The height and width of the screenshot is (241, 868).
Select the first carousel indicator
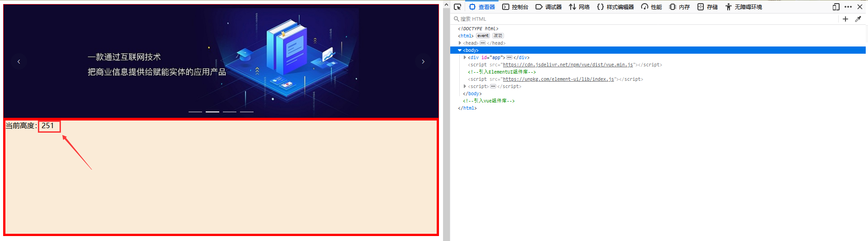point(195,111)
